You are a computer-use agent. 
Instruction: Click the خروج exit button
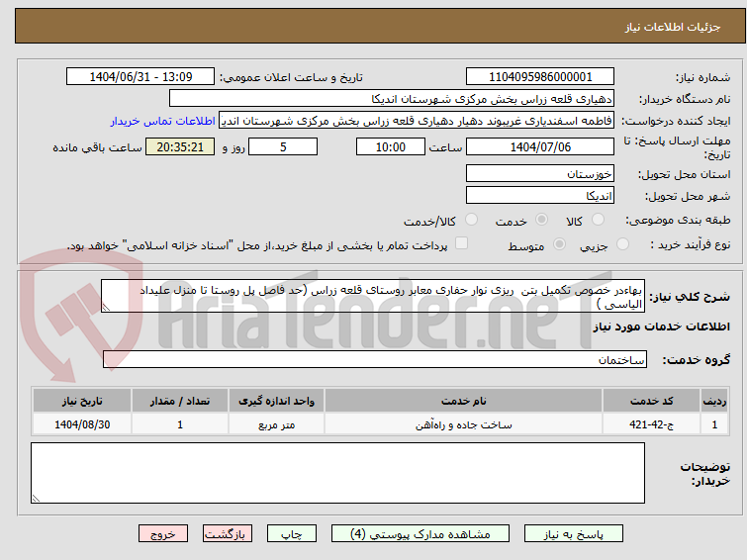click(163, 534)
